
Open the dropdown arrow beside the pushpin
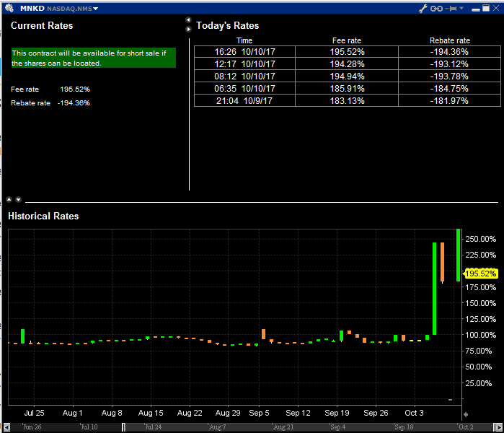(461, 8)
